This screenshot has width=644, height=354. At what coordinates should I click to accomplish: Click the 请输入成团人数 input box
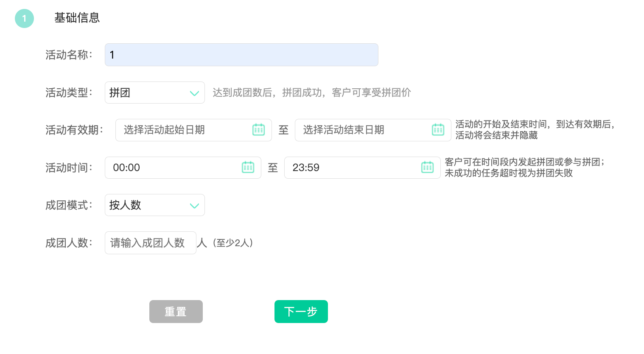point(150,243)
